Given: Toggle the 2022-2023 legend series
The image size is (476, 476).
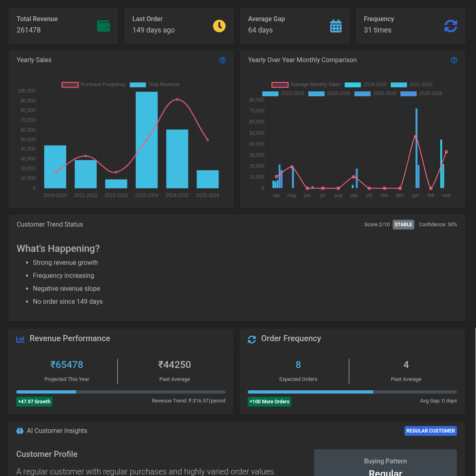Looking at the screenshot, I should click(x=283, y=93).
